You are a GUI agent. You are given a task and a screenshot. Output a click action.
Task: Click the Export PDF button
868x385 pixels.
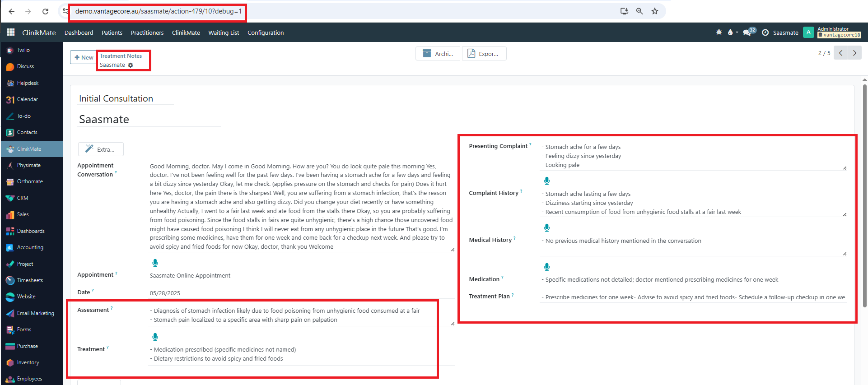tap(484, 54)
